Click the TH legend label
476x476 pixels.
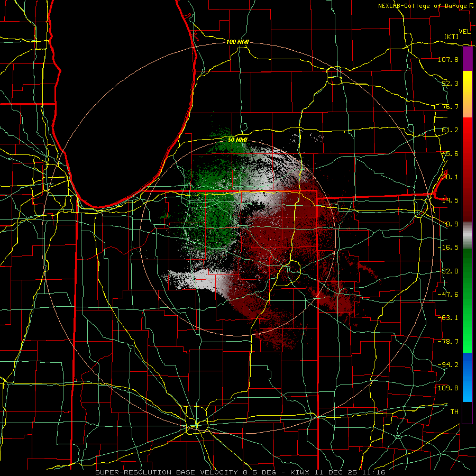454,412
